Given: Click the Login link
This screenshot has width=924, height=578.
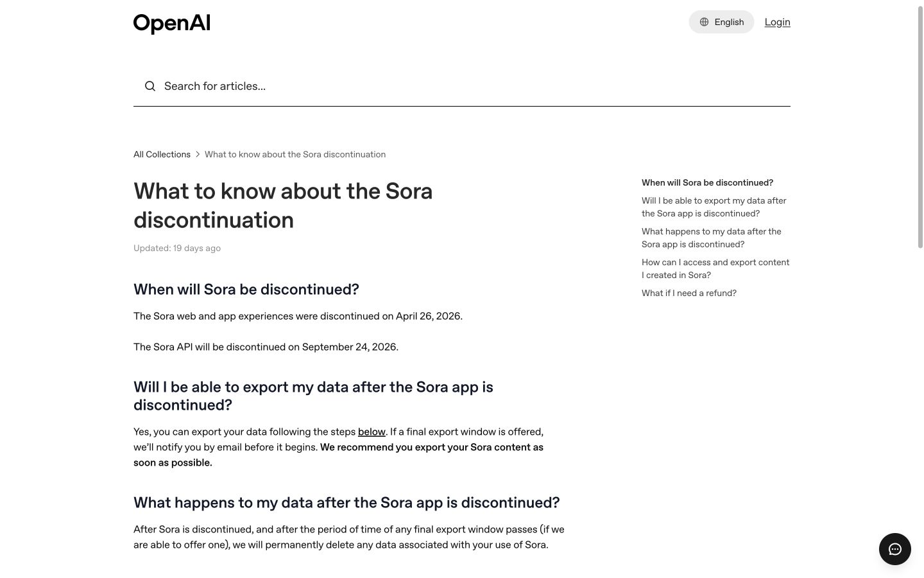Looking at the screenshot, I should (x=777, y=22).
